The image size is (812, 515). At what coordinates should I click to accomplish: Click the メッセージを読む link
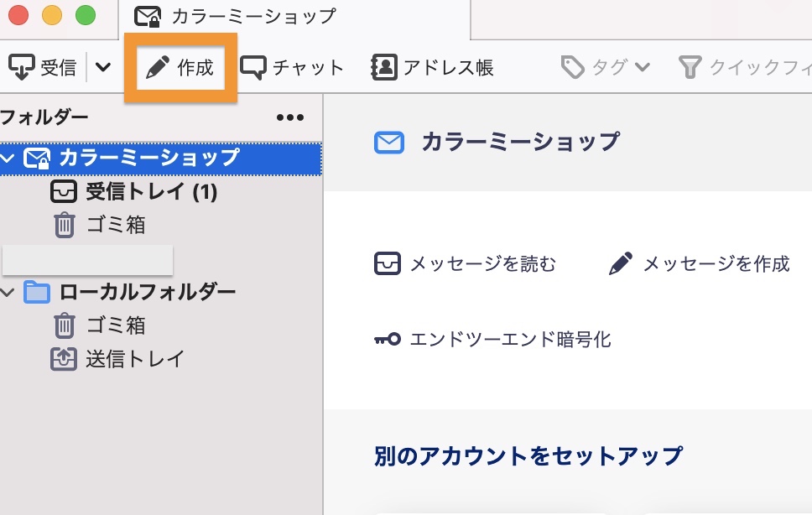coord(466,264)
